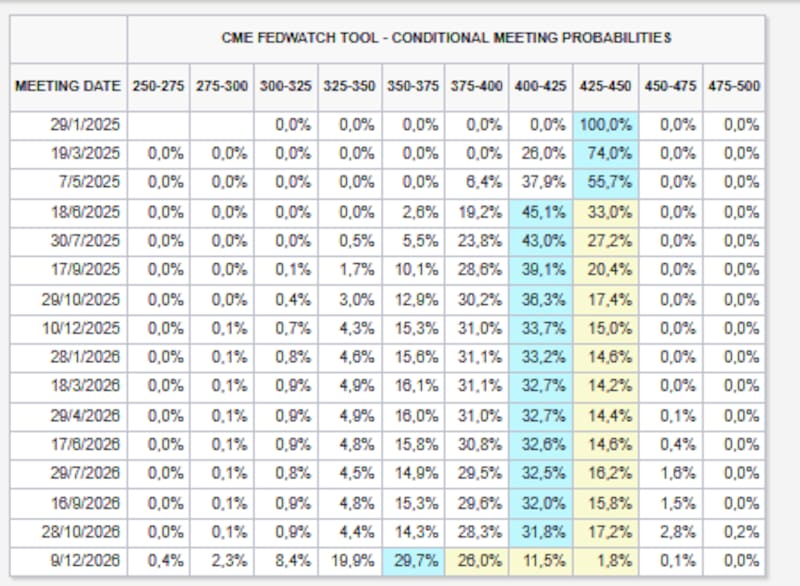Click the MEETING DATE column header

(x=67, y=87)
